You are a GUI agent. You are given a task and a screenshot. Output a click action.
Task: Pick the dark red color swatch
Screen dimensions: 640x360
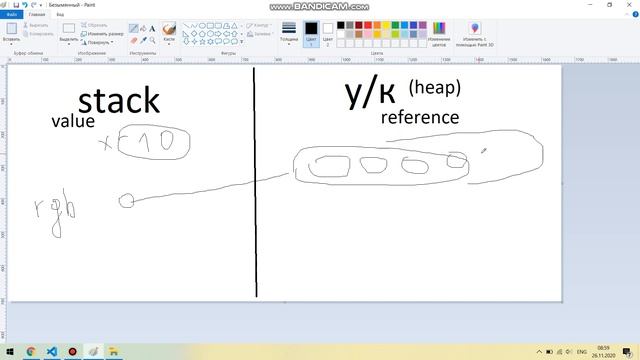(359, 25)
